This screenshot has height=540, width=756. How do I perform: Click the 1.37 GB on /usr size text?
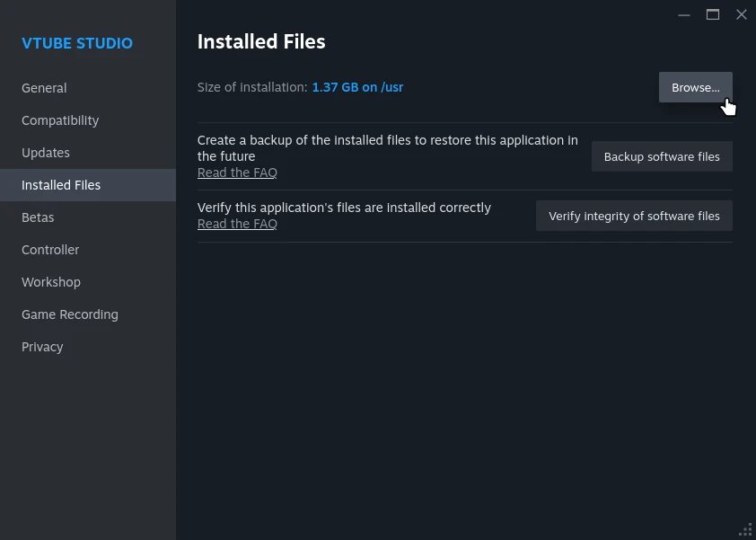click(x=357, y=87)
